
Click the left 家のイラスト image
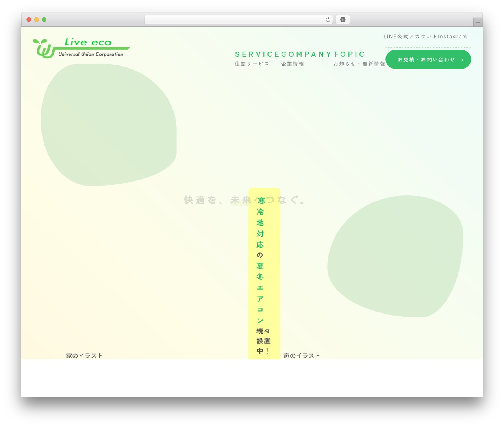click(84, 356)
